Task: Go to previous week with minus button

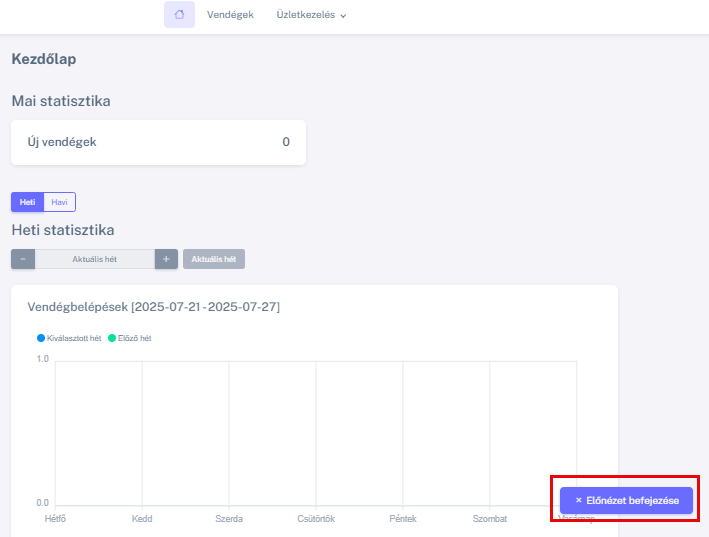Action: click(x=23, y=259)
